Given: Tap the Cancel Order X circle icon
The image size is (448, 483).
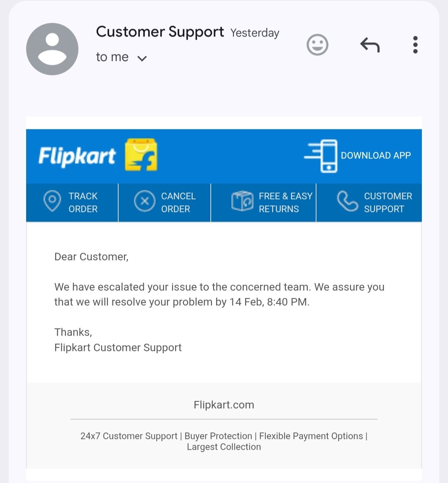Looking at the screenshot, I should click(144, 202).
